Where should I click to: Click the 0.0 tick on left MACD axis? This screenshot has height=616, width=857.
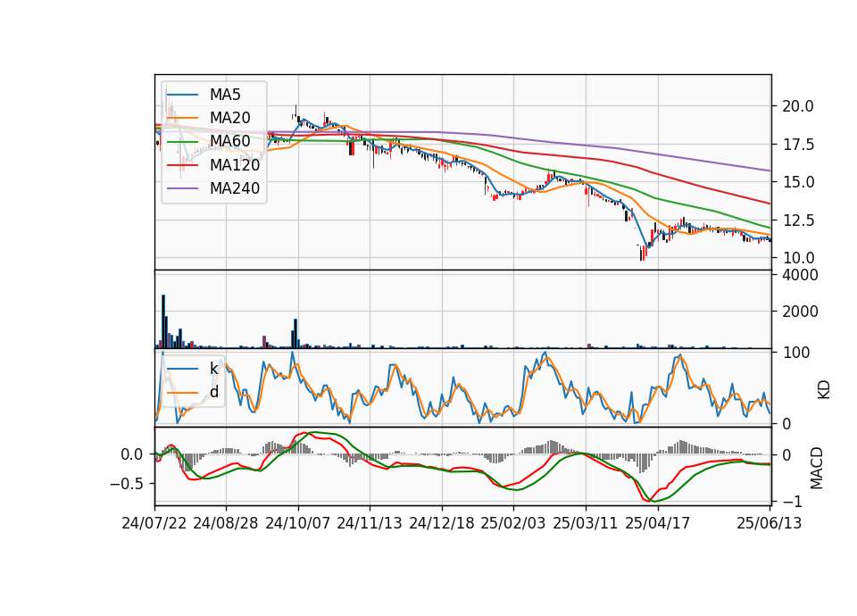click(x=131, y=454)
